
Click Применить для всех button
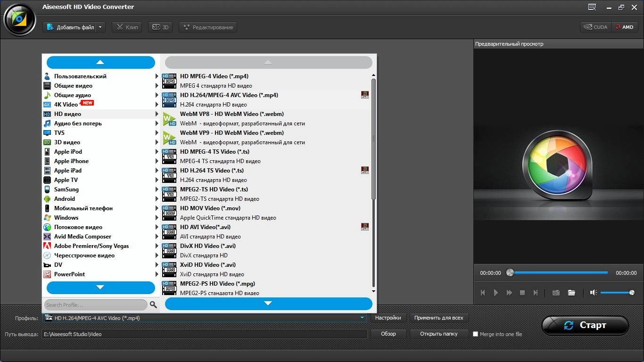pyautogui.click(x=438, y=318)
